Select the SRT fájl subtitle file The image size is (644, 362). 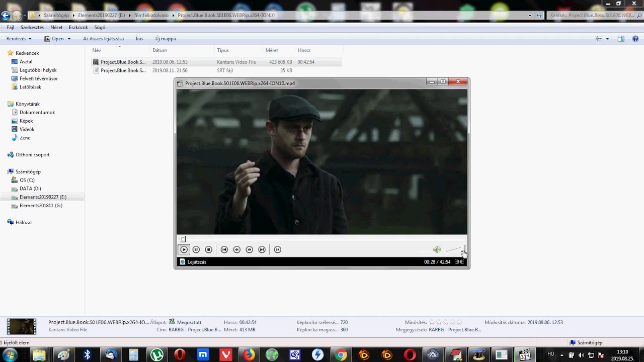(216, 70)
